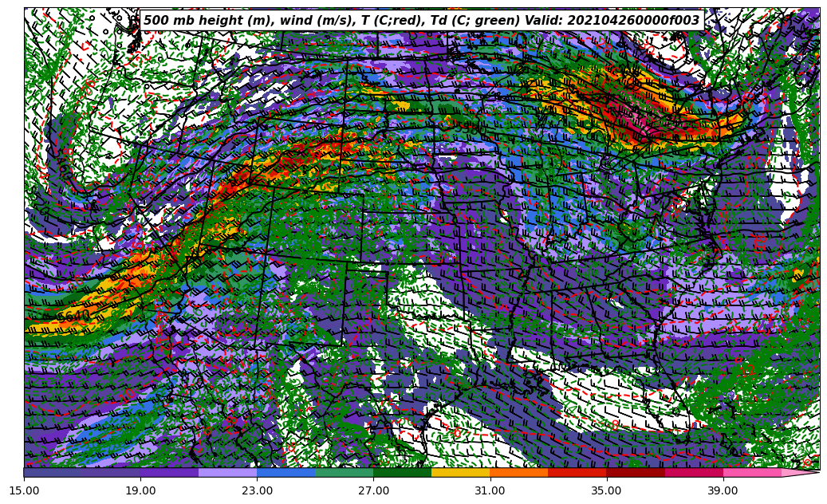Pick the teal green colorbar segment
827x504 pixels.
344,473
